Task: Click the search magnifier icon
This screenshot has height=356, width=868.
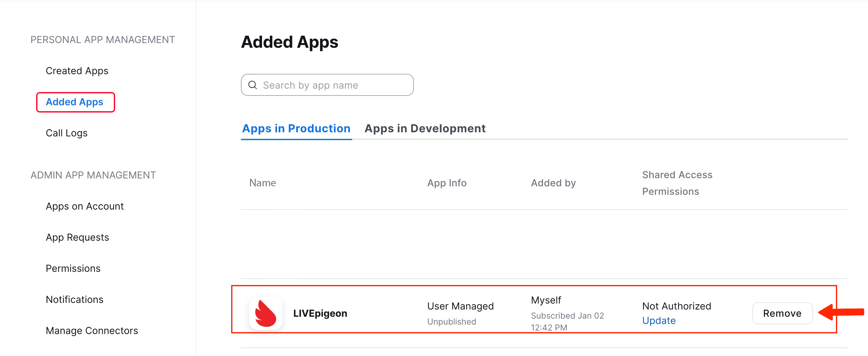Action: pyautogui.click(x=253, y=85)
